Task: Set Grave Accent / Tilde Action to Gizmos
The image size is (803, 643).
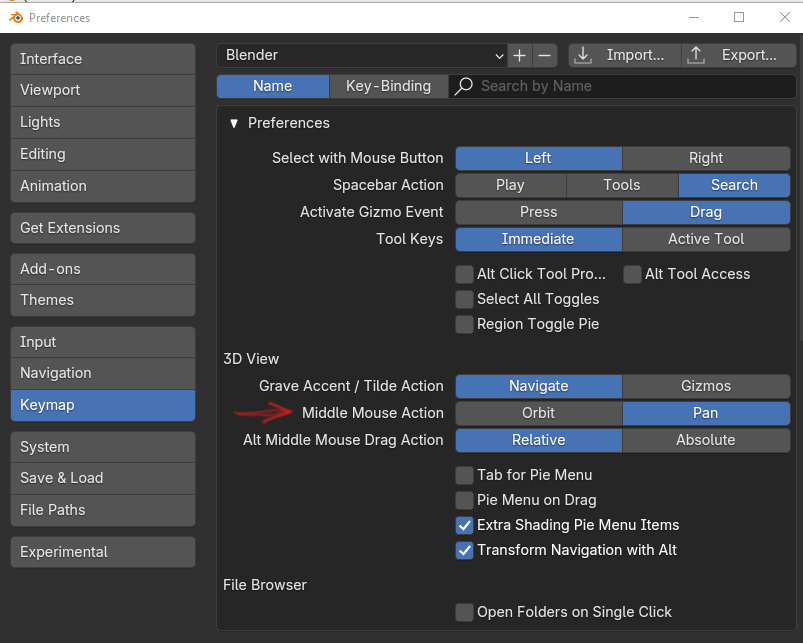Action: click(x=706, y=386)
